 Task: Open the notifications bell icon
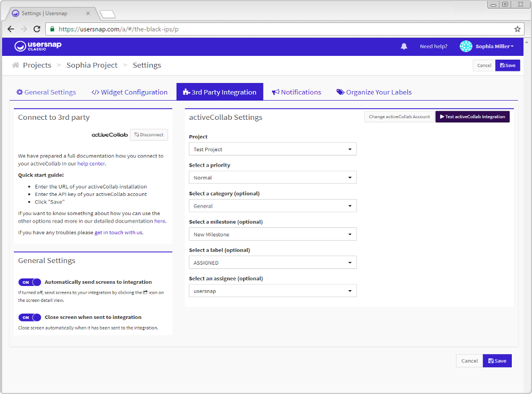point(404,46)
